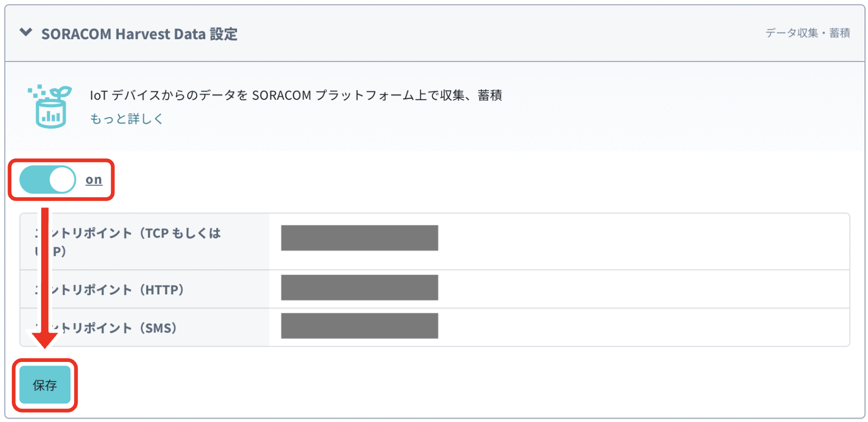Click the SORACOM Harvest Data 設定 header title
Screen dimensions: 868x422
(x=140, y=34)
